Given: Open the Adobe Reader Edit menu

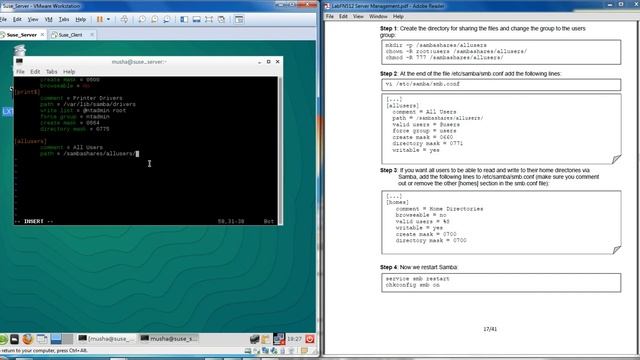Looking at the screenshot, I should coord(343,16).
